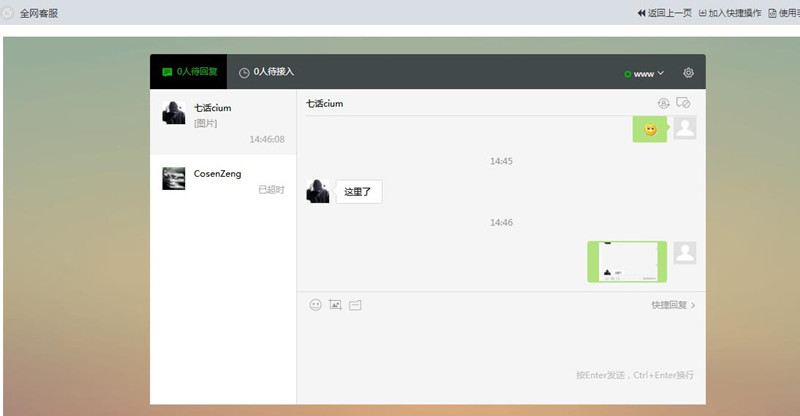Click the end conversation icon in chat header
Viewport: 800px width, 416px height.
pos(684,103)
